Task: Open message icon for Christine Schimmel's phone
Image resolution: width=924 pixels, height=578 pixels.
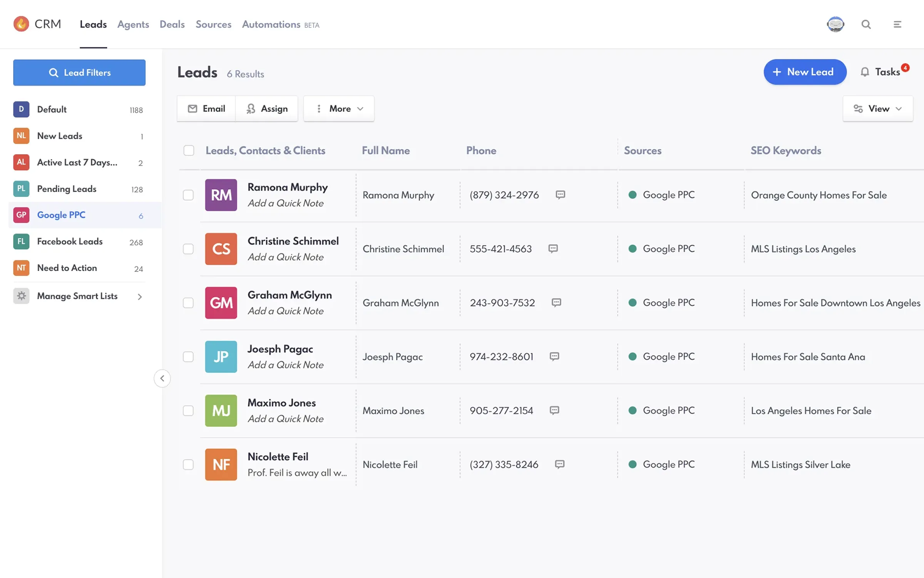Action: click(553, 249)
